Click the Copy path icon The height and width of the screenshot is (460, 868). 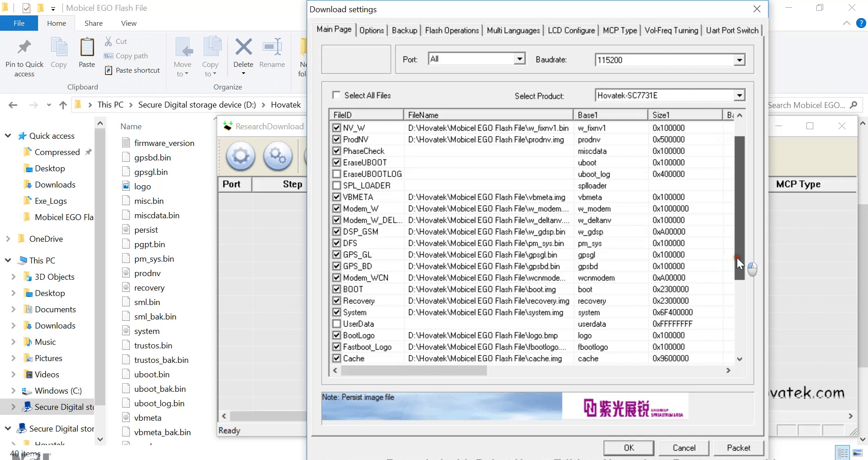pos(109,56)
